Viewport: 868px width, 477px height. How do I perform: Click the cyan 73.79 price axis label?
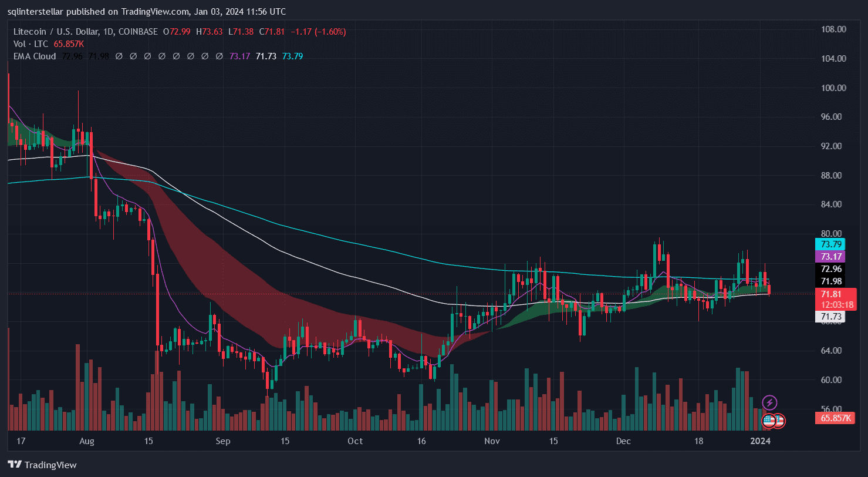pyautogui.click(x=832, y=244)
